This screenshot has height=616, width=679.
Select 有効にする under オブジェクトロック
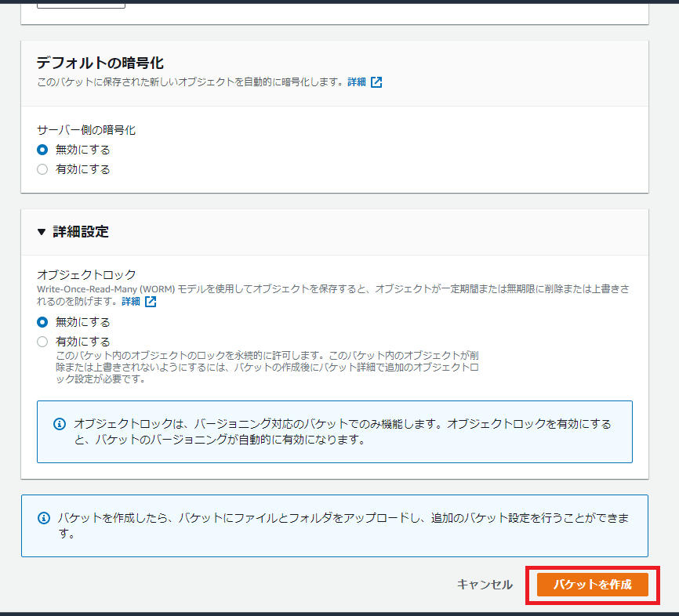[42, 342]
